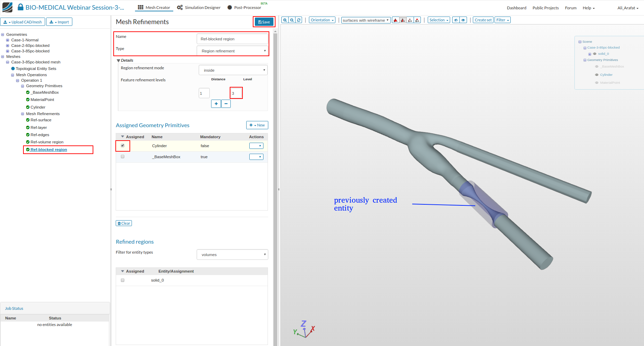Viewport: 644px width, 346px height.
Task: Click New geometry primitive button
Action: (257, 125)
